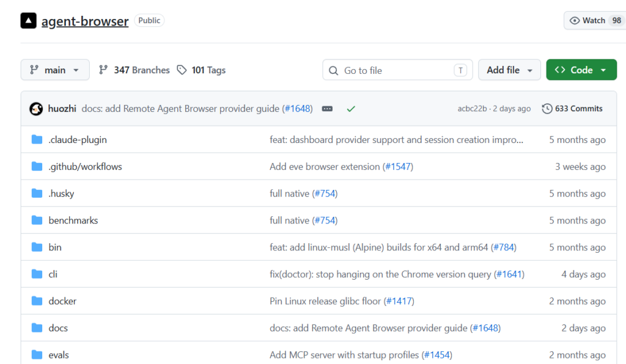
Task: Focus the Go to file search field
Action: [397, 70]
